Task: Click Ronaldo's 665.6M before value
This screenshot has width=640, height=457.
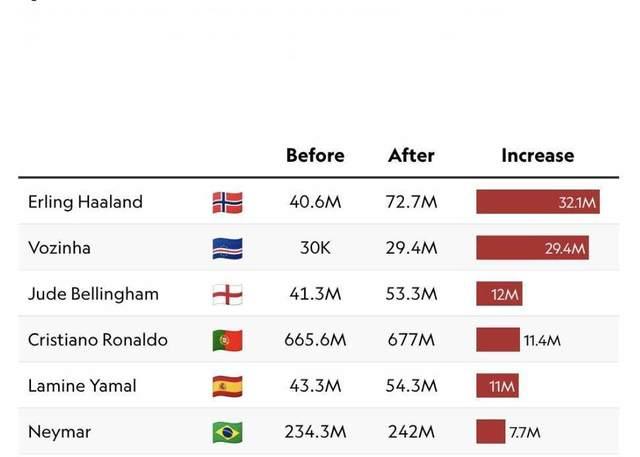Action: tap(315, 340)
